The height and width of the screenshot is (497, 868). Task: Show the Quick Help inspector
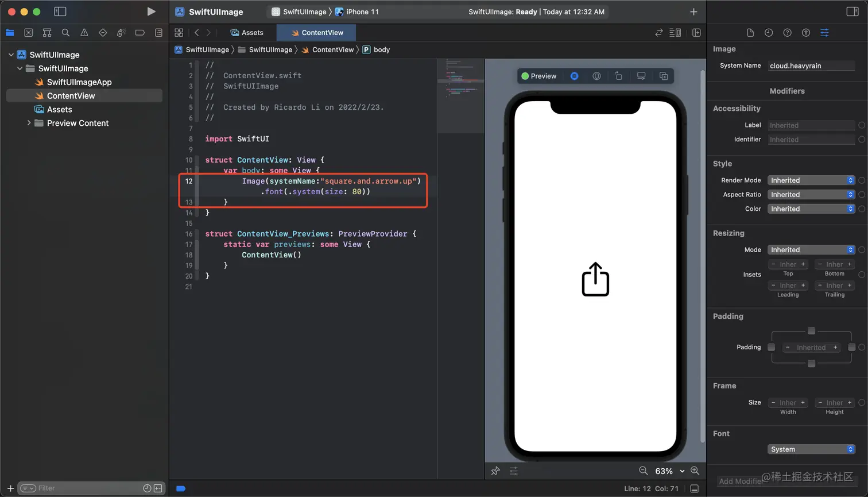click(788, 33)
